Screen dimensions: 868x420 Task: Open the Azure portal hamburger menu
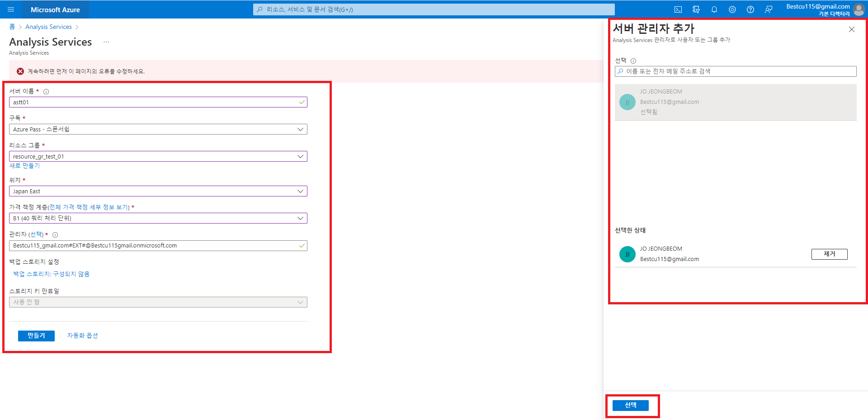11,9
